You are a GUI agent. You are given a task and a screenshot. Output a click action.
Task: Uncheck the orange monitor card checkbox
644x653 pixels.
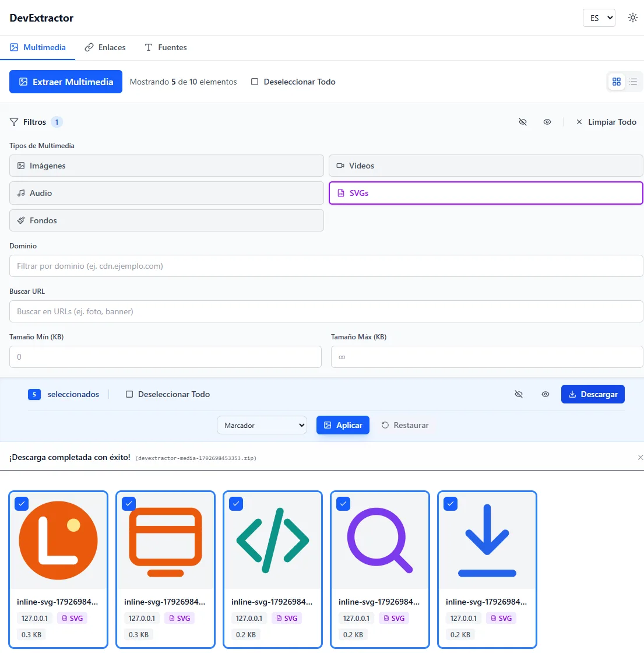coord(129,504)
